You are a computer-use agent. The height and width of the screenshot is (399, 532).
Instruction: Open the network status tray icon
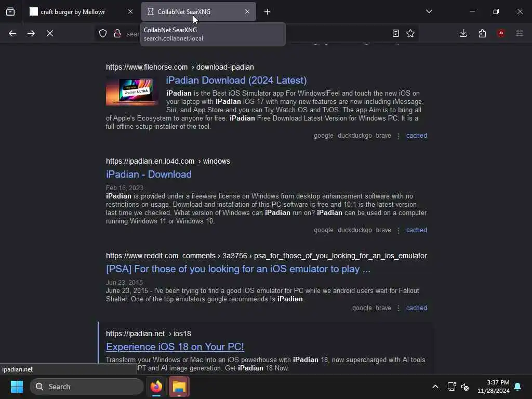(451, 387)
